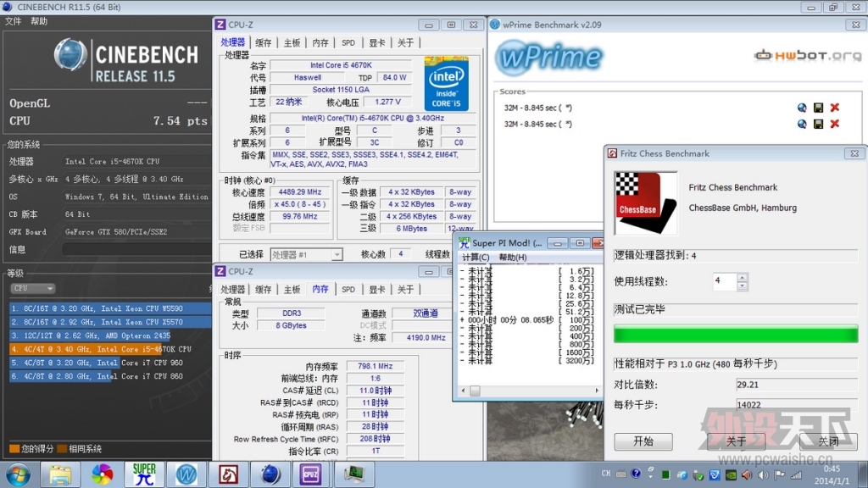Open the Windows Start menu orb
868x488 pixels.
coord(18,474)
